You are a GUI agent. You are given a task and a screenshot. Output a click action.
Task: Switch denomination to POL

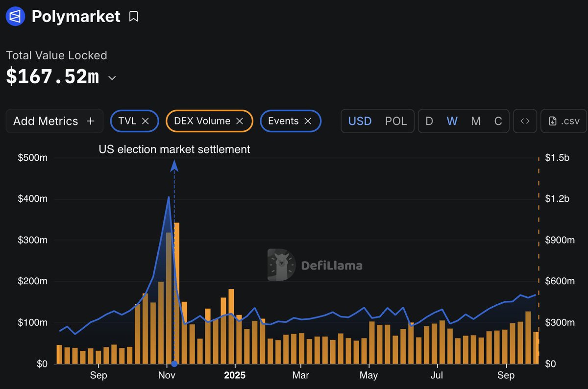coord(396,121)
